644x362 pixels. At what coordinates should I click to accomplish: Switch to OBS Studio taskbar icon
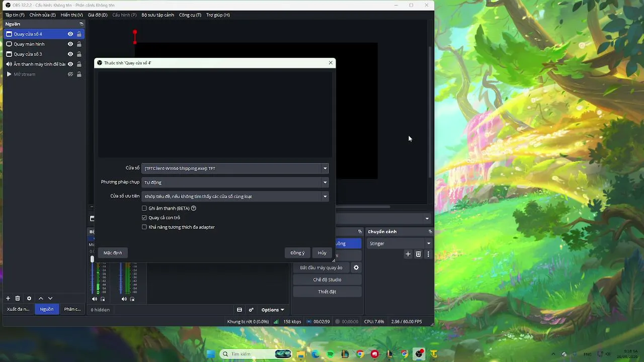click(419, 354)
